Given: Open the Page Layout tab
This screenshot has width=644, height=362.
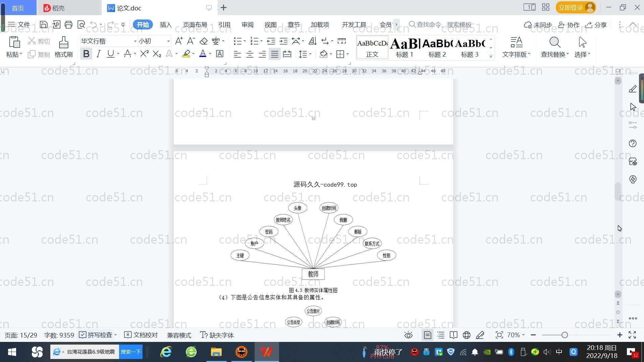Looking at the screenshot, I should [x=195, y=25].
